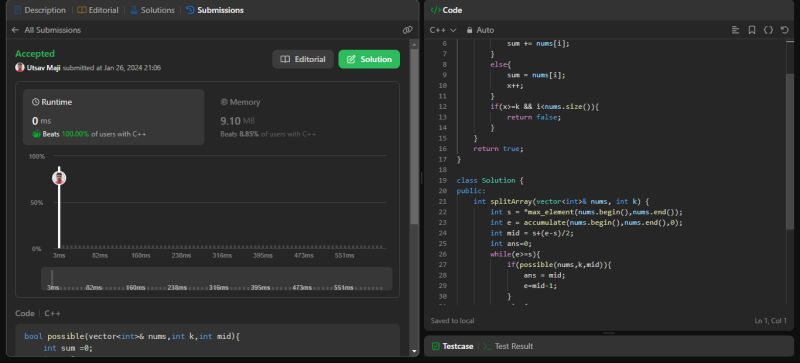This screenshot has height=363, width=800.
Task: Select the Memory stats card
Action: [x=301, y=117]
